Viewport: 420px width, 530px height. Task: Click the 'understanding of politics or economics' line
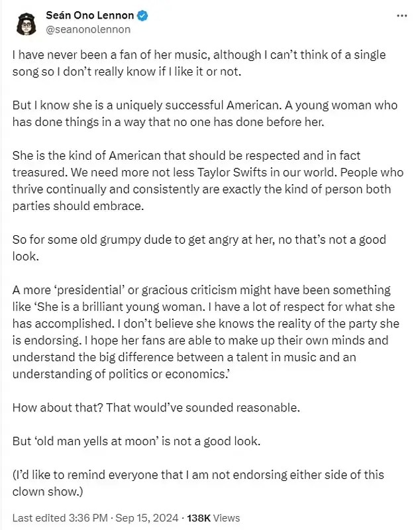(121, 374)
